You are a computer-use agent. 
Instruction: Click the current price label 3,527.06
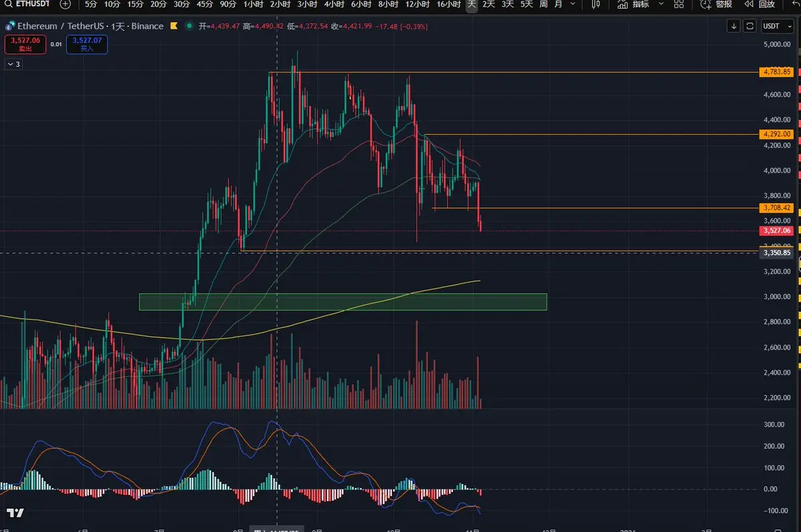coord(776,231)
